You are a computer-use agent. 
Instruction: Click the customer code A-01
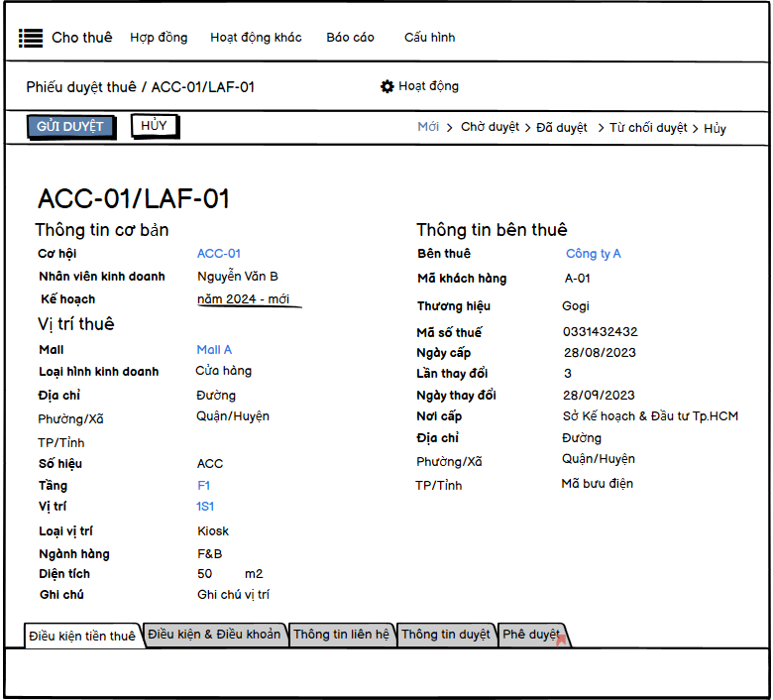pos(577,279)
